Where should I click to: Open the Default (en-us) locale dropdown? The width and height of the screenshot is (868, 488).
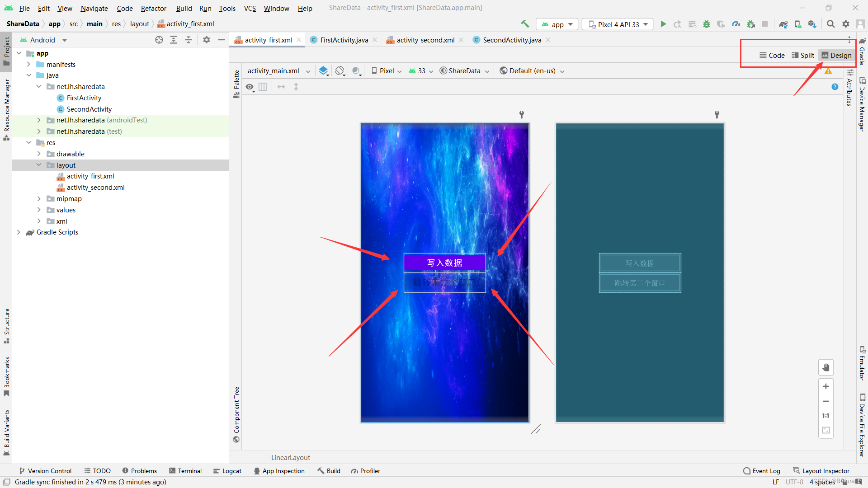coord(532,71)
